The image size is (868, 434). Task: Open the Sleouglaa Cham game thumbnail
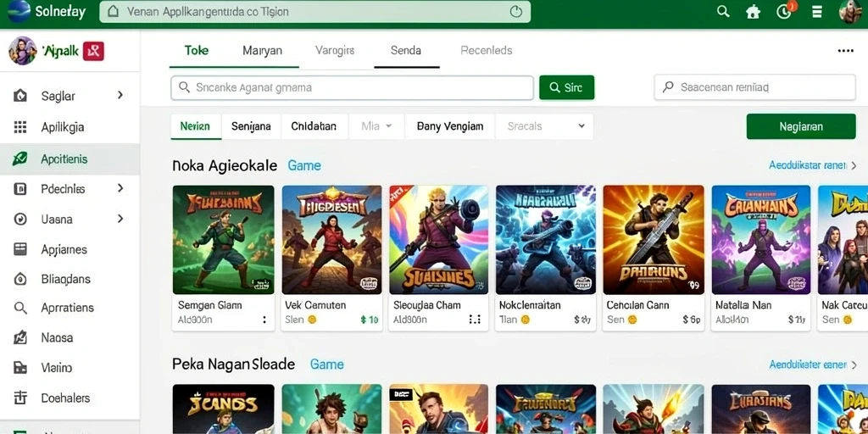[x=438, y=240]
